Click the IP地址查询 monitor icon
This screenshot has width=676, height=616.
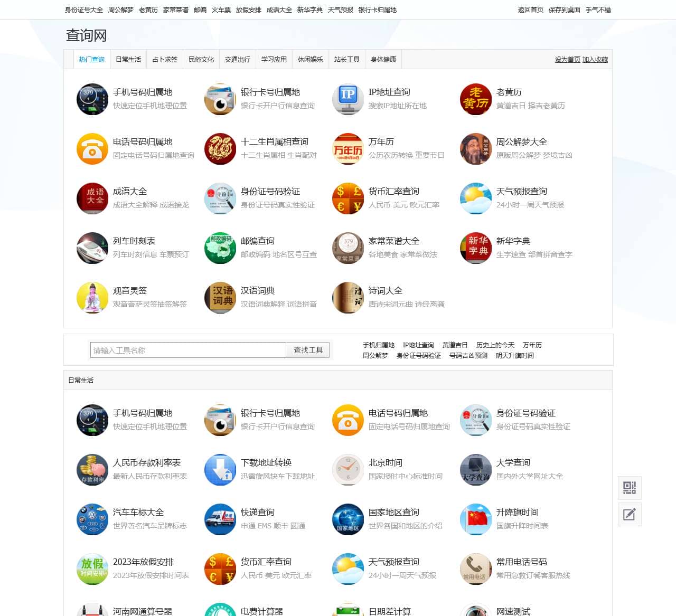click(x=348, y=99)
